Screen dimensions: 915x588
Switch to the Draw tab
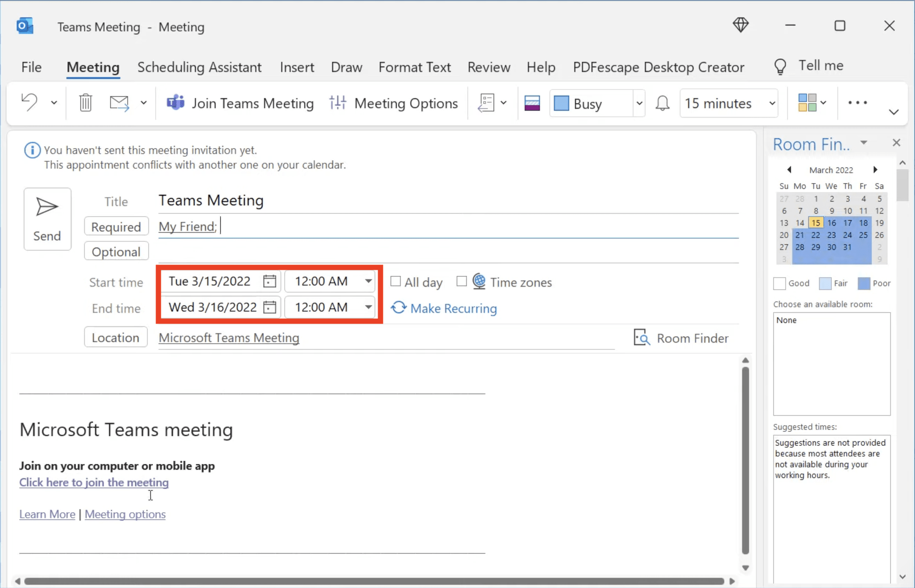(x=346, y=67)
